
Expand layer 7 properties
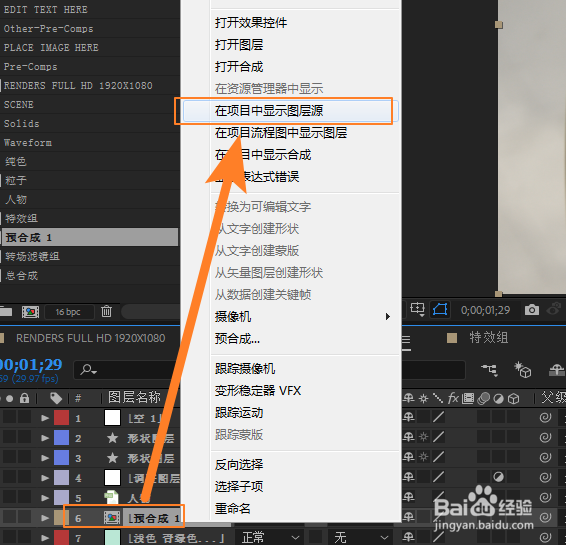(x=45, y=538)
